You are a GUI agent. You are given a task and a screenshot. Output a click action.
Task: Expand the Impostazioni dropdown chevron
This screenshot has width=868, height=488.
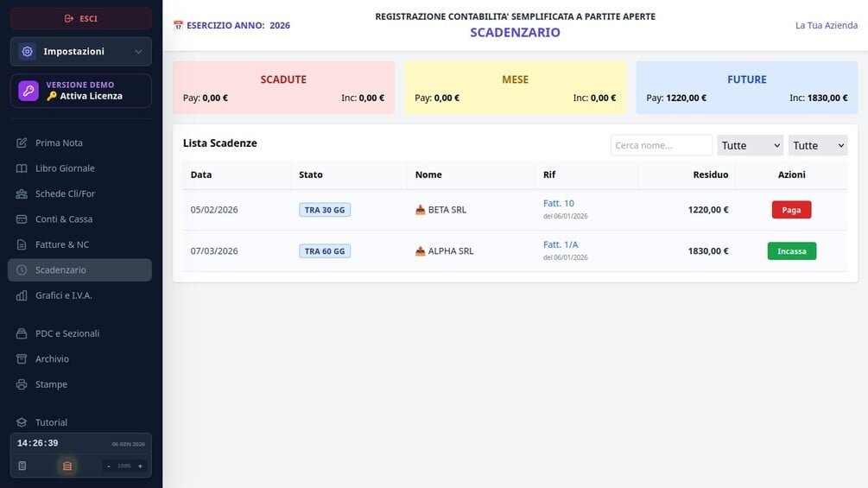(138, 52)
